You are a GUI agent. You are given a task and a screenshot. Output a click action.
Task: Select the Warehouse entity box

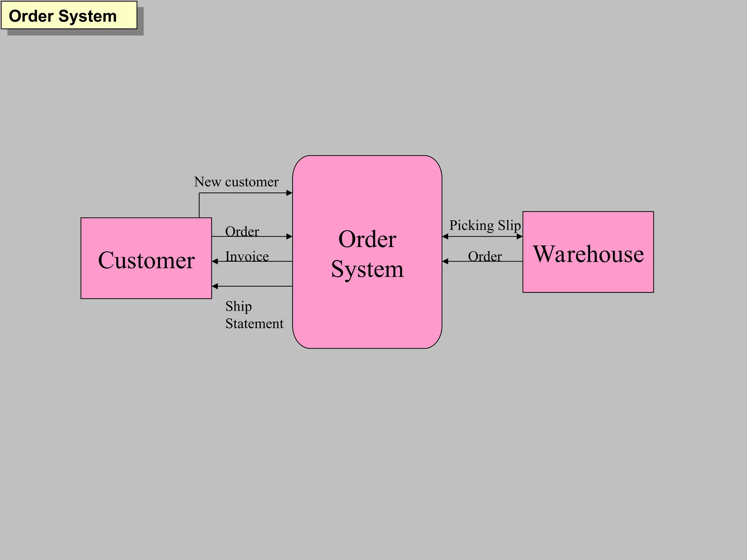point(588,252)
